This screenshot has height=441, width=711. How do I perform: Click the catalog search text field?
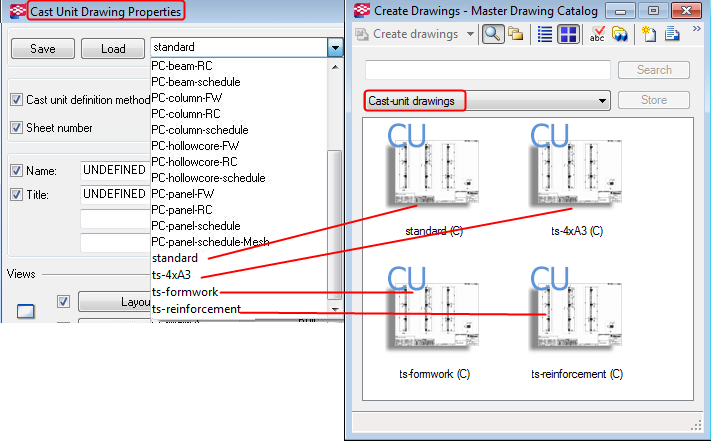pos(488,70)
